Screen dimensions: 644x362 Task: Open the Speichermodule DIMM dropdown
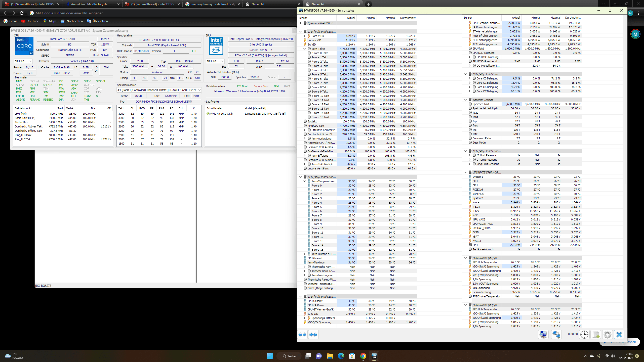pyautogui.click(x=159, y=90)
